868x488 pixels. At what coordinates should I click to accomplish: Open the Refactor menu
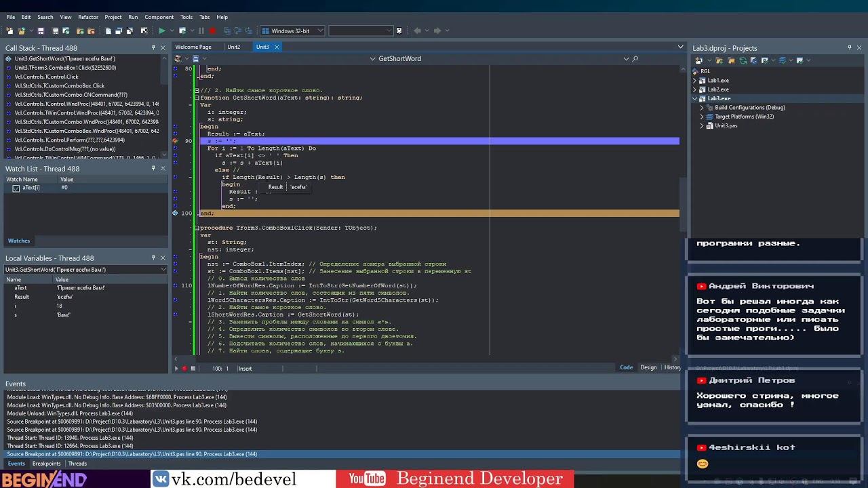[88, 17]
